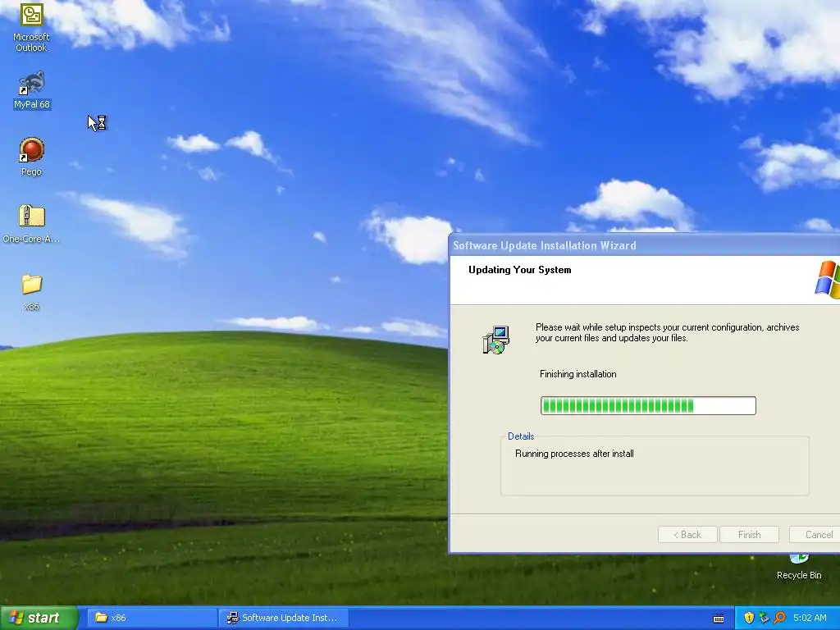Click the keyboard icon in taskbar
840x630 pixels.
(719, 619)
